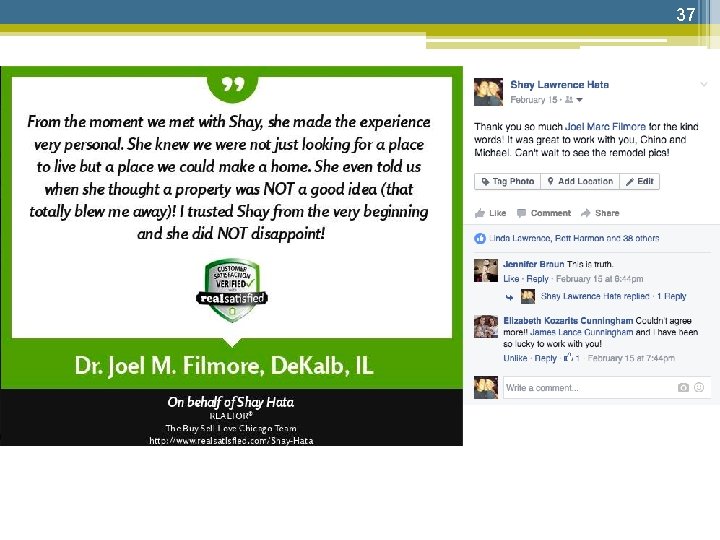The height and width of the screenshot is (540, 720).
Task: Open February 15 at 7:44pm timestamp
Action: (631, 358)
